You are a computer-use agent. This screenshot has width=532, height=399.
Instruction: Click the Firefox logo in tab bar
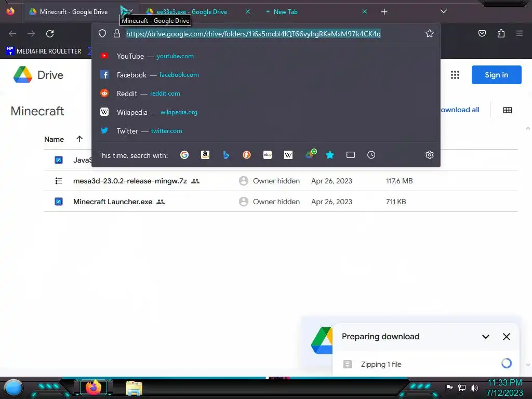pos(10,11)
